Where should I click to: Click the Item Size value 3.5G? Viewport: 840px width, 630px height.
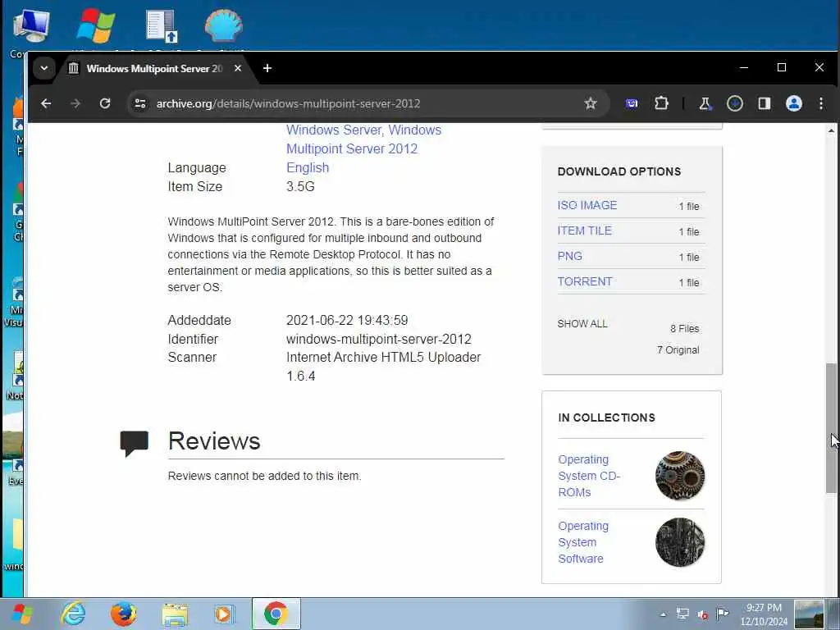coord(300,186)
